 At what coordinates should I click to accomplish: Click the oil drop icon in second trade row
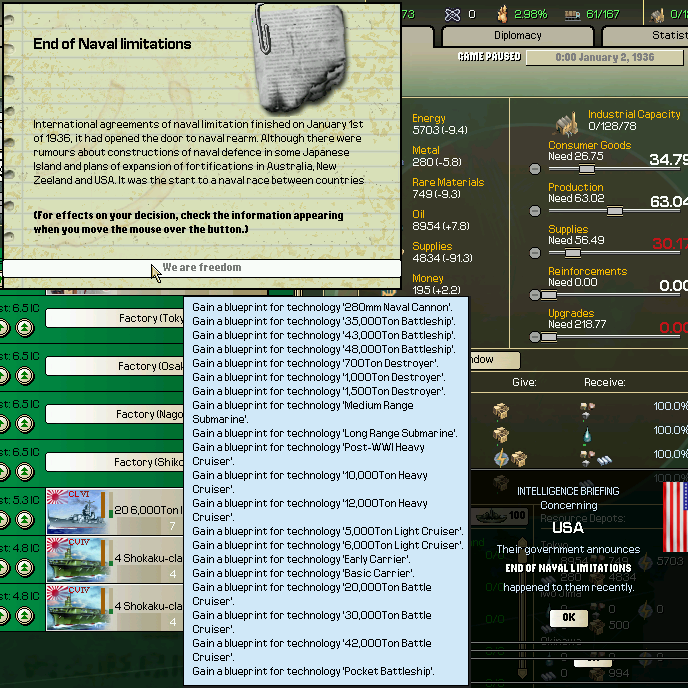587,435
